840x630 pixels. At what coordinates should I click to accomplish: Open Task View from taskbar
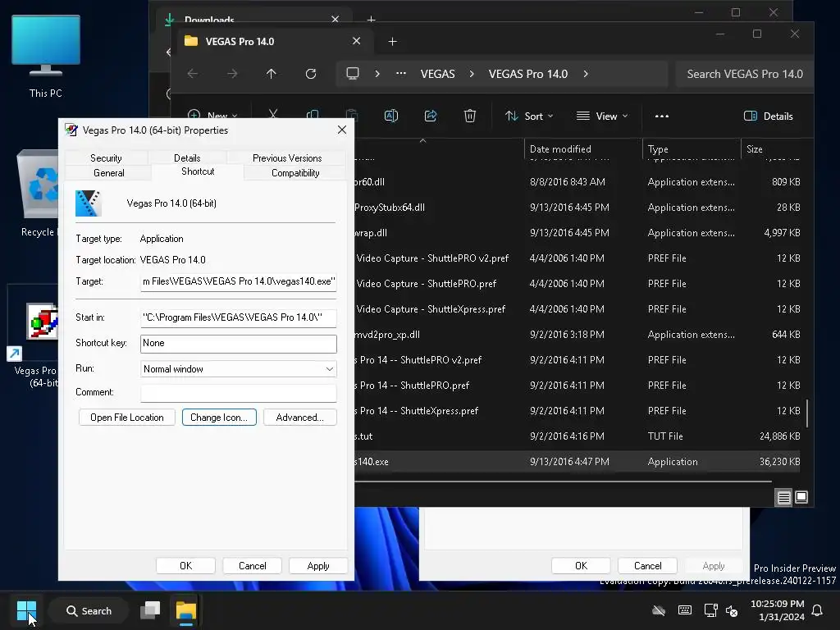point(150,610)
